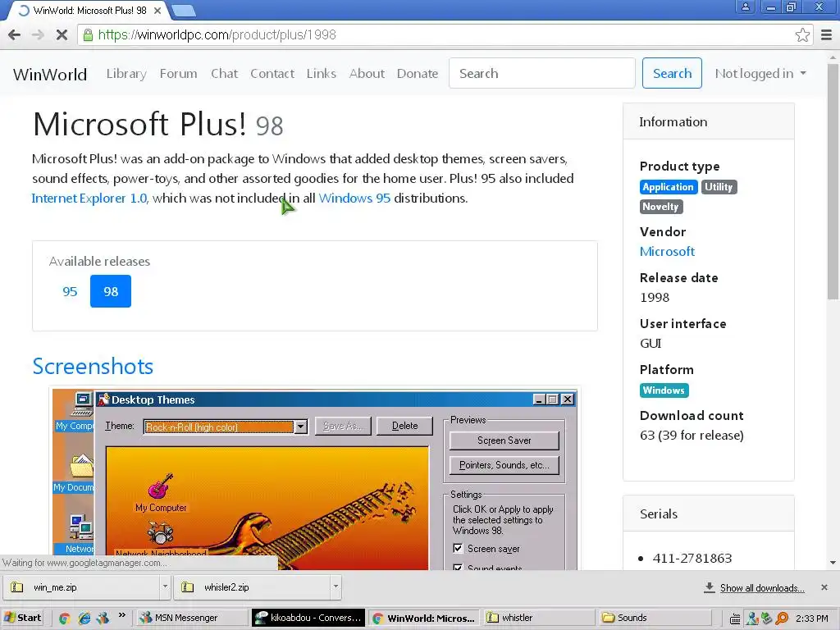Click the browser address bar URL
This screenshot has height=630, width=840.
217,34
